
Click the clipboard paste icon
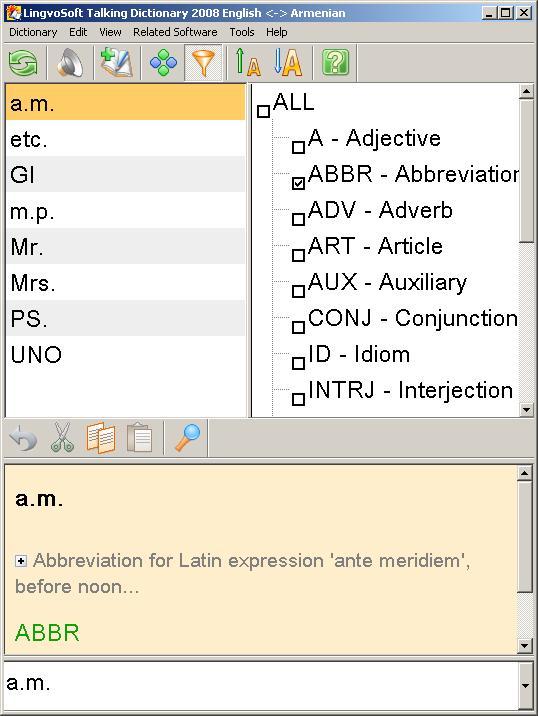pyautogui.click(x=139, y=438)
